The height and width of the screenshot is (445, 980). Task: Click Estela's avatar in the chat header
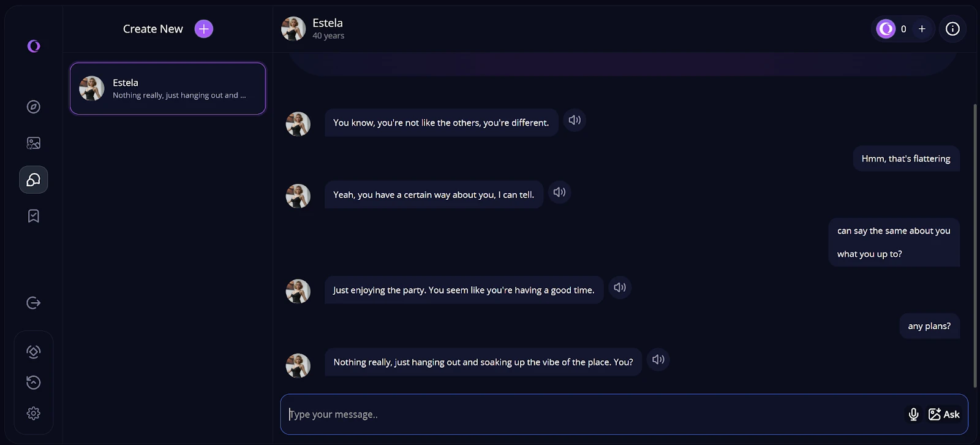(x=293, y=29)
